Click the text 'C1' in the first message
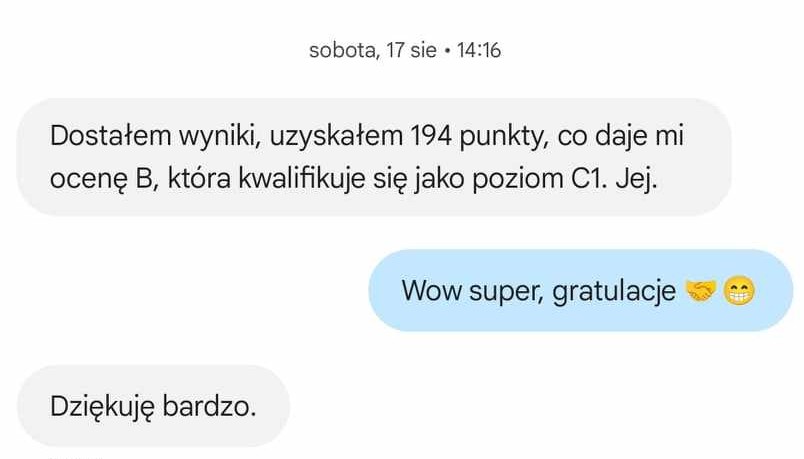The width and height of the screenshot is (804, 459). point(589,179)
